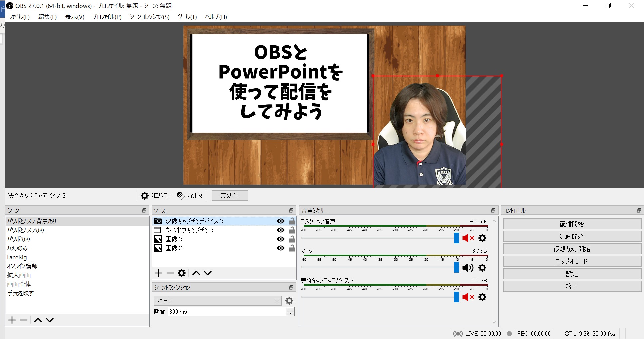644x339 pixels.
Task: Open properties of selected source (プロパティ)
Action: click(156, 196)
